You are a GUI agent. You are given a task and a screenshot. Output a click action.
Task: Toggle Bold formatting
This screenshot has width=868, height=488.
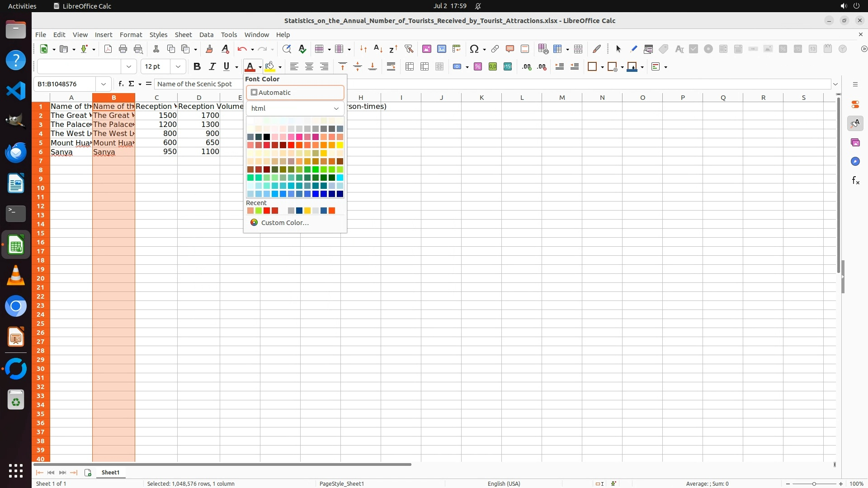click(x=197, y=67)
